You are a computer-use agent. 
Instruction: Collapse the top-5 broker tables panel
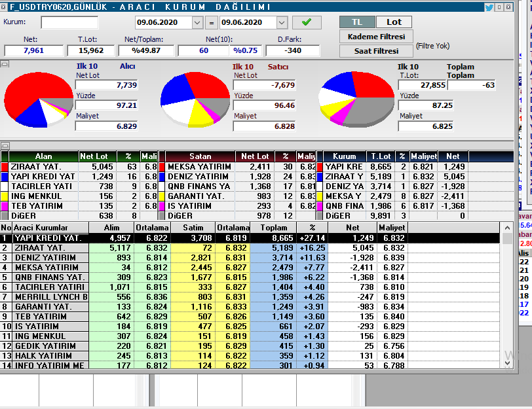coord(5,146)
